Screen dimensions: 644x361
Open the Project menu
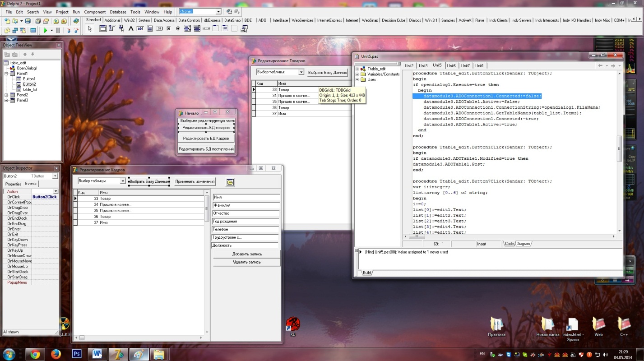pyautogui.click(x=62, y=12)
